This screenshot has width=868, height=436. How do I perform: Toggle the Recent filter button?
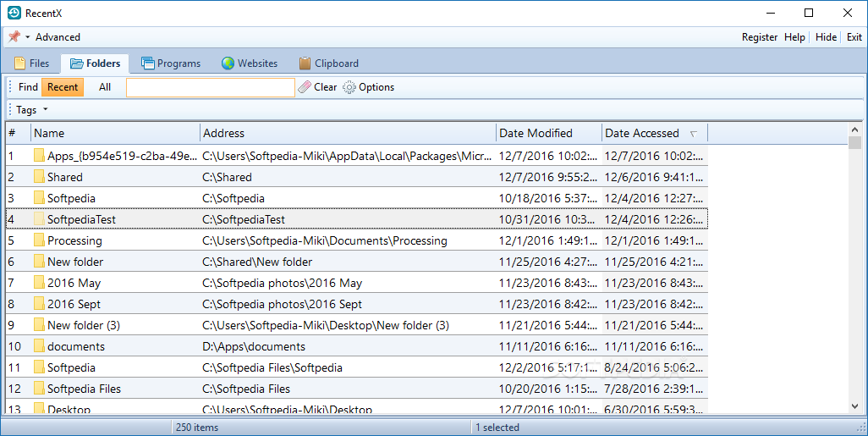click(63, 87)
